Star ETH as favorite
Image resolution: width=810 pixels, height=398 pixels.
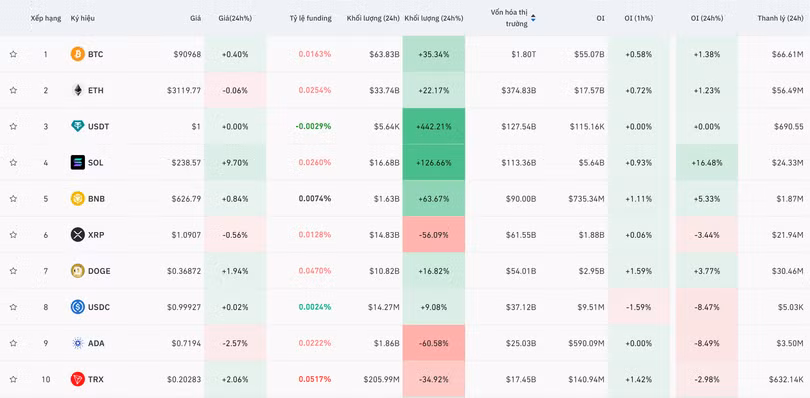[x=13, y=90]
